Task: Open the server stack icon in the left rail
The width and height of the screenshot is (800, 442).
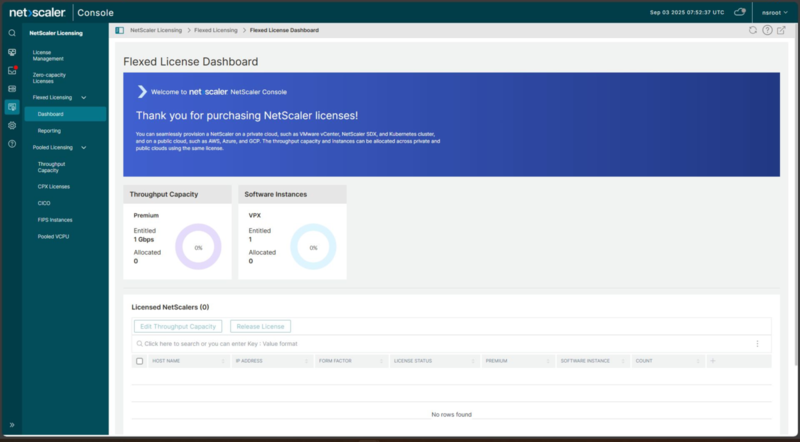Action: 12,89
